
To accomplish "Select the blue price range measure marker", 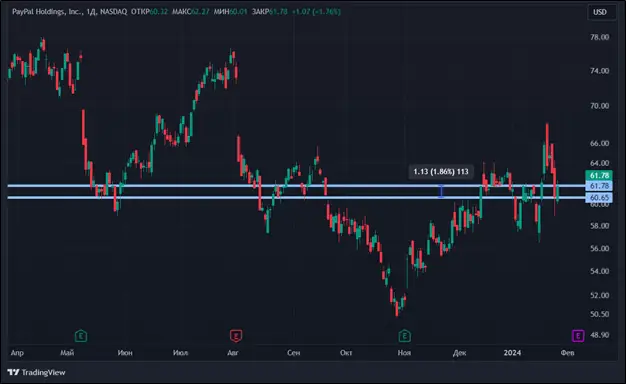I will [441, 192].
